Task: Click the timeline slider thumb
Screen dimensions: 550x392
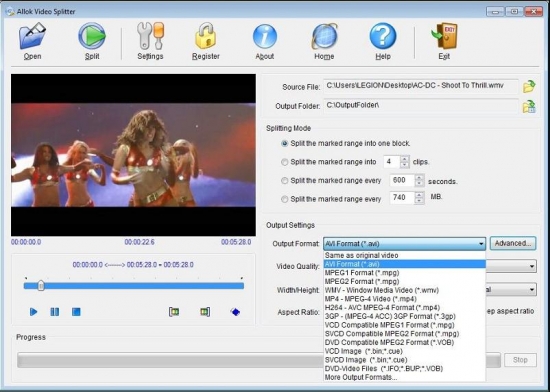Action: point(41,286)
